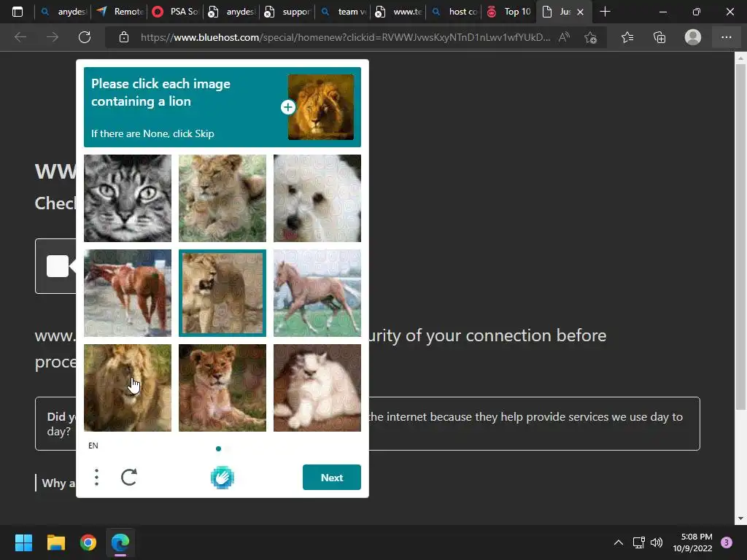Add this page to favorites star
This screenshot has height=560, width=747.
[x=591, y=37]
